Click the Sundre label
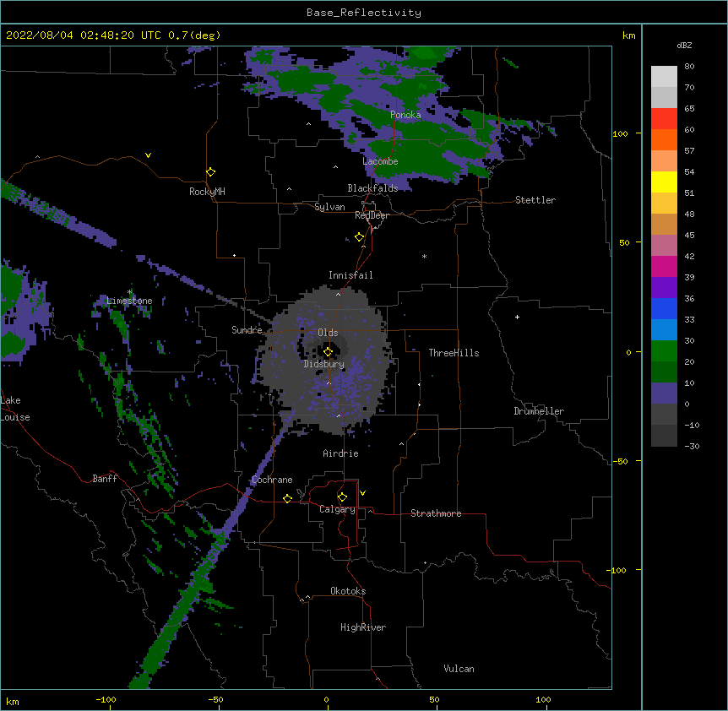This screenshot has width=728, height=711. pyautogui.click(x=247, y=330)
